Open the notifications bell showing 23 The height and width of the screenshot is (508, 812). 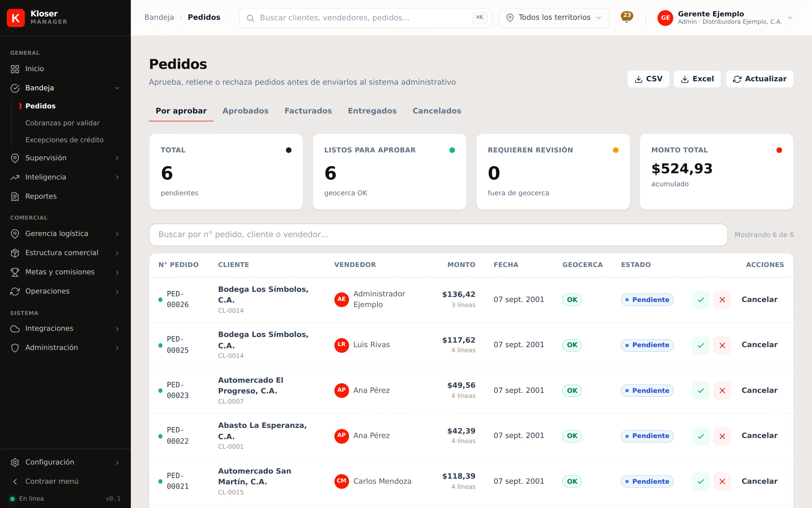coord(626,17)
